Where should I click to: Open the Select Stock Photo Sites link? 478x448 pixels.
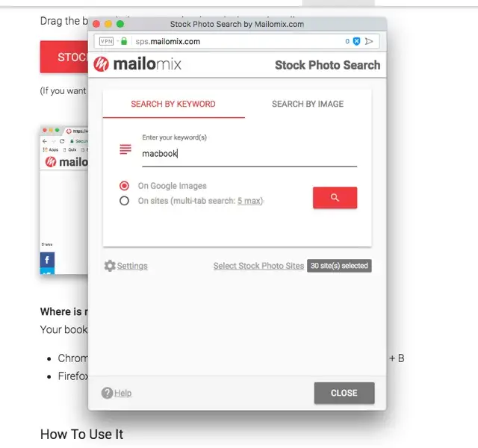click(258, 266)
